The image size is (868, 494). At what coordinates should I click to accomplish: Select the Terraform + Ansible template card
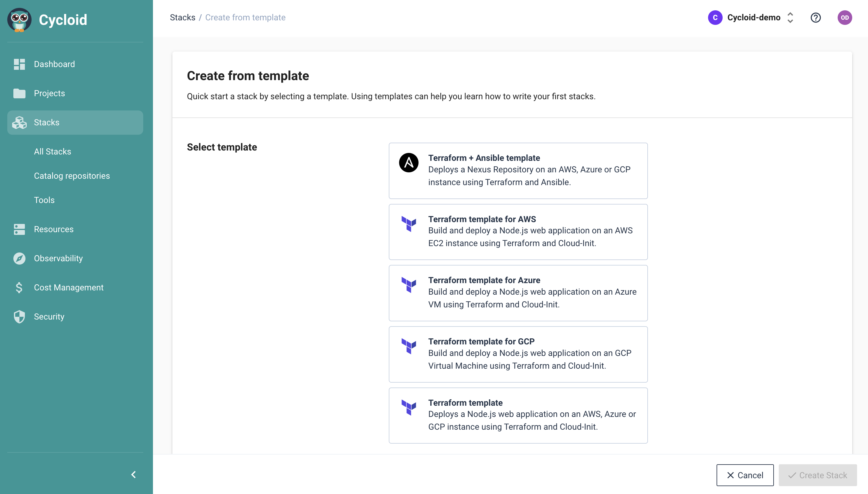pyautogui.click(x=518, y=171)
